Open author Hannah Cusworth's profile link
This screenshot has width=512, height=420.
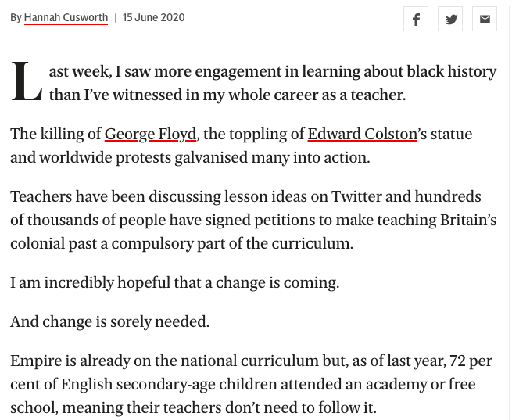pos(66,18)
